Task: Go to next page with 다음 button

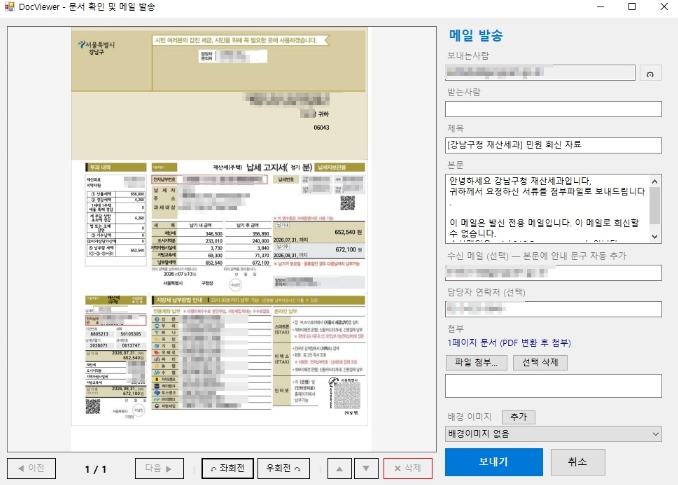Action: point(159,468)
